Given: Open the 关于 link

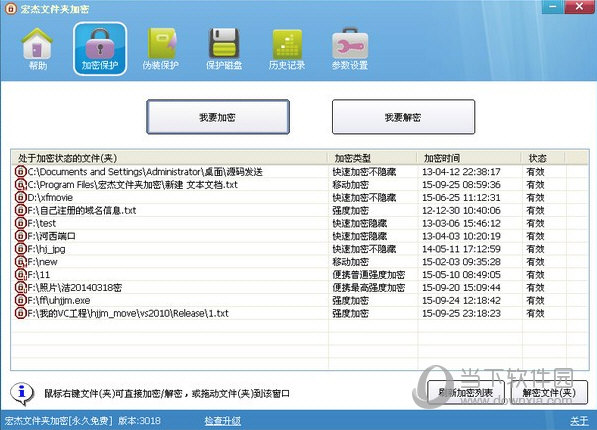Looking at the screenshot, I should pyautogui.click(x=579, y=420).
